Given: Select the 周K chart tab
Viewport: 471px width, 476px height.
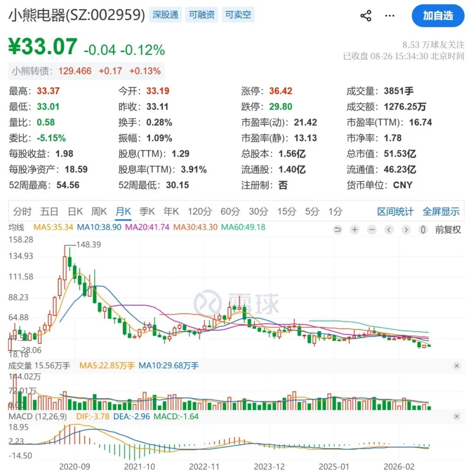Looking at the screenshot, I should coord(99,211).
